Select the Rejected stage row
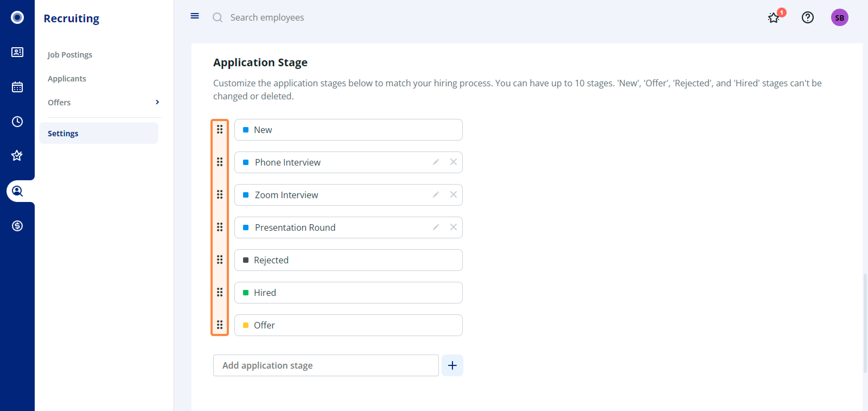 pos(348,260)
